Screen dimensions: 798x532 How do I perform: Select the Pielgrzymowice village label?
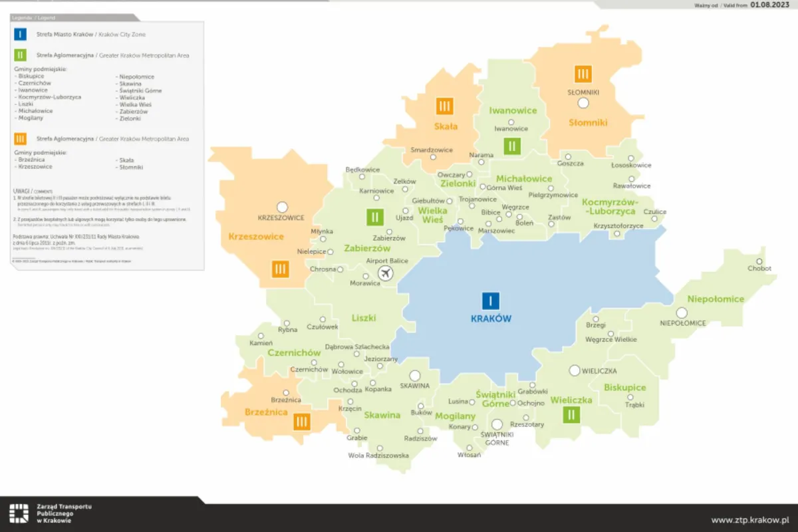[x=553, y=196]
